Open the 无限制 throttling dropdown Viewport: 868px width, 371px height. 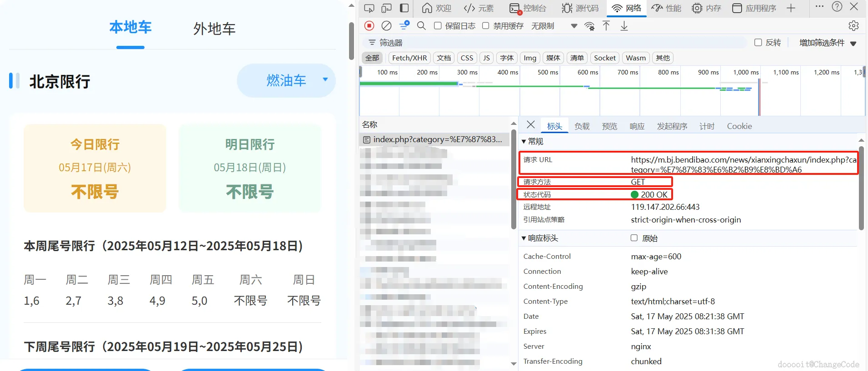(554, 26)
